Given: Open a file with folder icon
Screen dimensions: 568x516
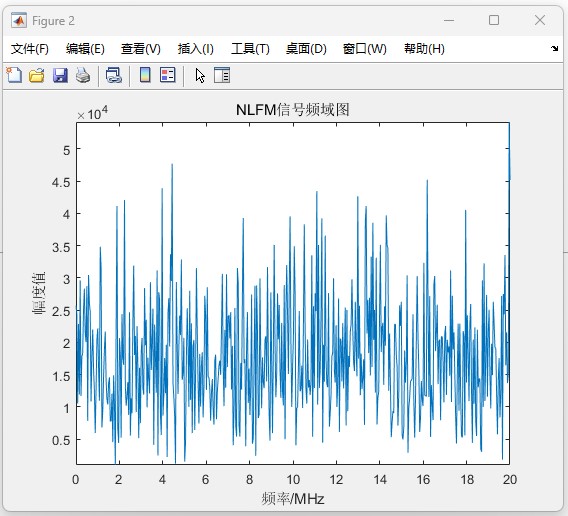Looking at the screenshot, I should point(37,75).
